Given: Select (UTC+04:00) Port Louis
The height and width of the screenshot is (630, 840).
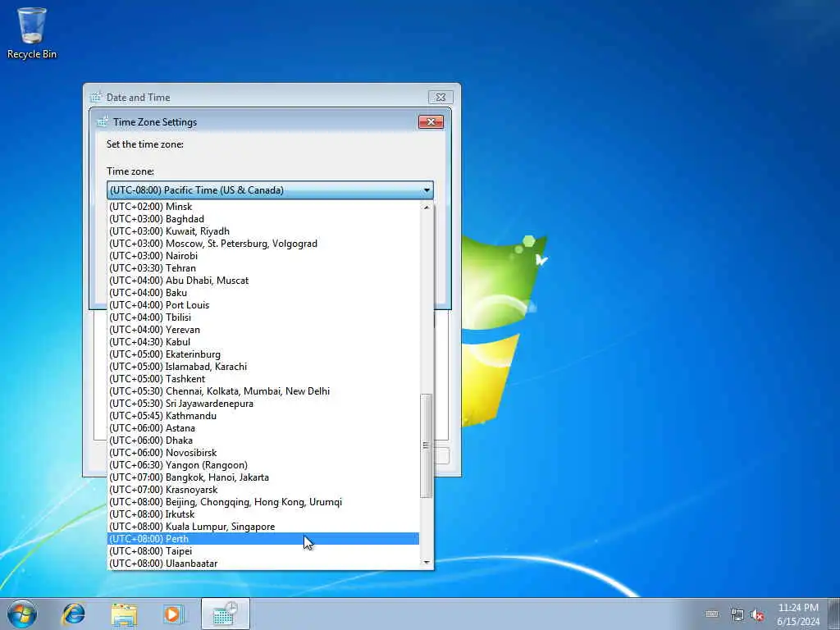Looking at the screenshot, I should coord(263,305).
